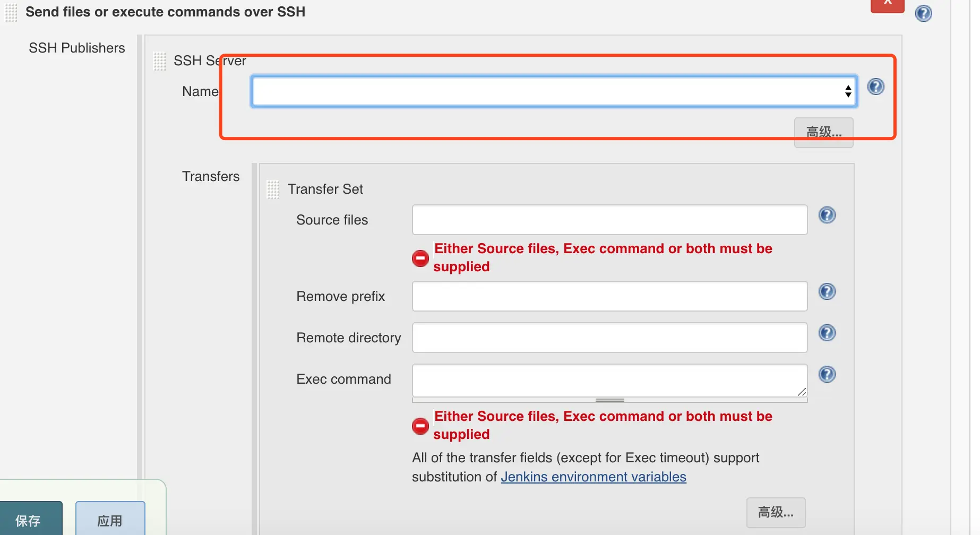
Task: Open help for Source files field
Action: click(x=827, y=215)
